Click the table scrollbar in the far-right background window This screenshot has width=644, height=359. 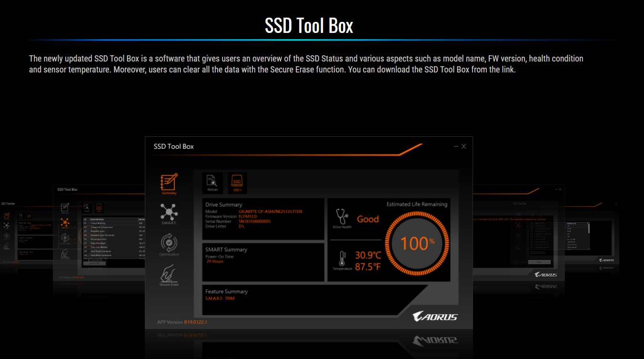pos(589,236)
